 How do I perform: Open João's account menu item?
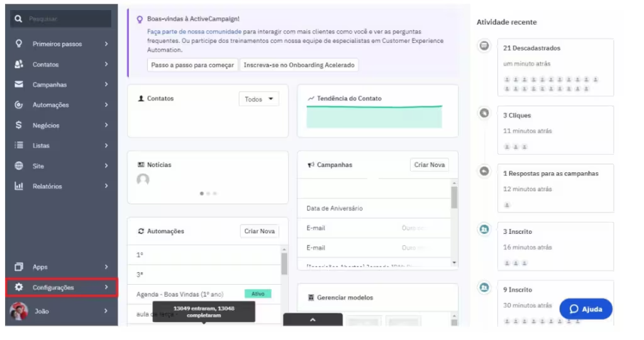click(61, 311)
